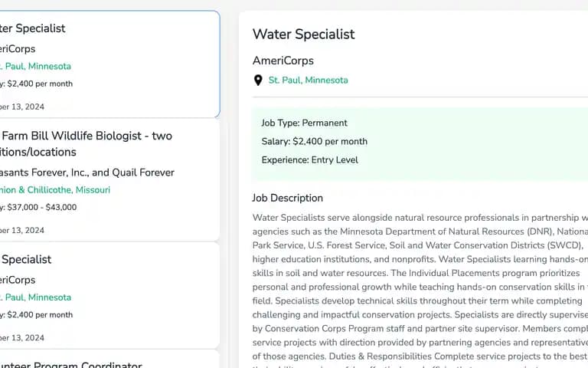
Task: Click $37,000 - $43,000 salary in Biologist card
Action: [41, 207]
